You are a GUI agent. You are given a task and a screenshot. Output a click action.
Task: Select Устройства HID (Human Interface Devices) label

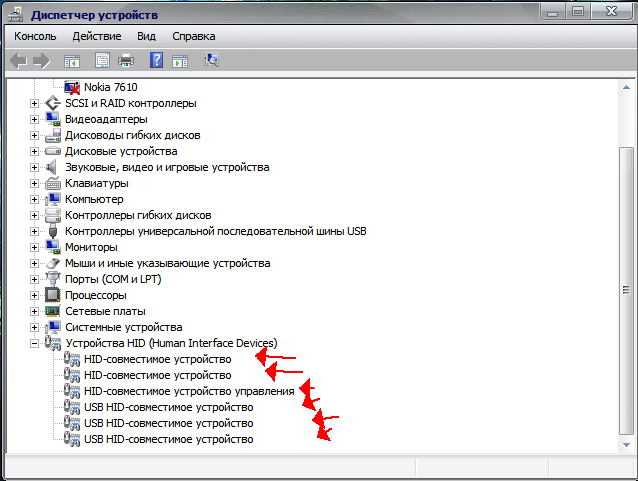tap(171, 343)
